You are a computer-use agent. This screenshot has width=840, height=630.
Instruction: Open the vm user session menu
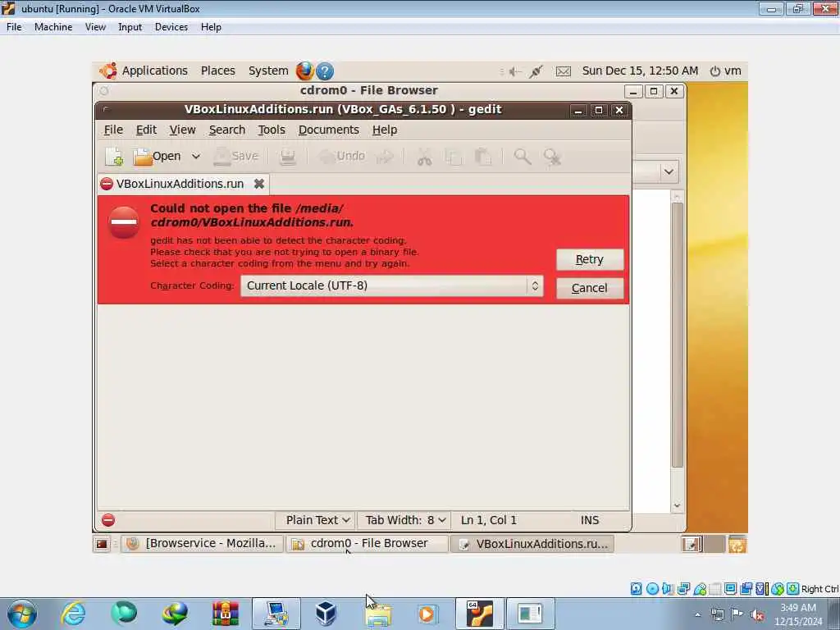pyautogui.click(x=725, y=71)
